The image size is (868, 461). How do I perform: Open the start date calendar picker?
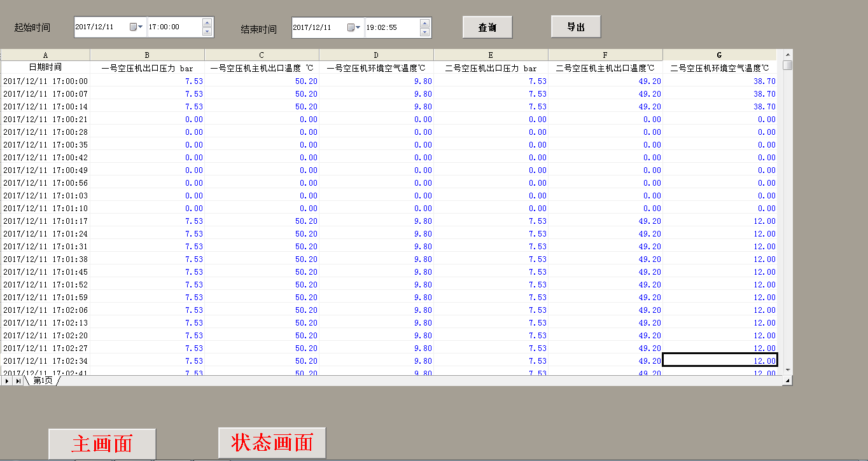tap(136, 27)
